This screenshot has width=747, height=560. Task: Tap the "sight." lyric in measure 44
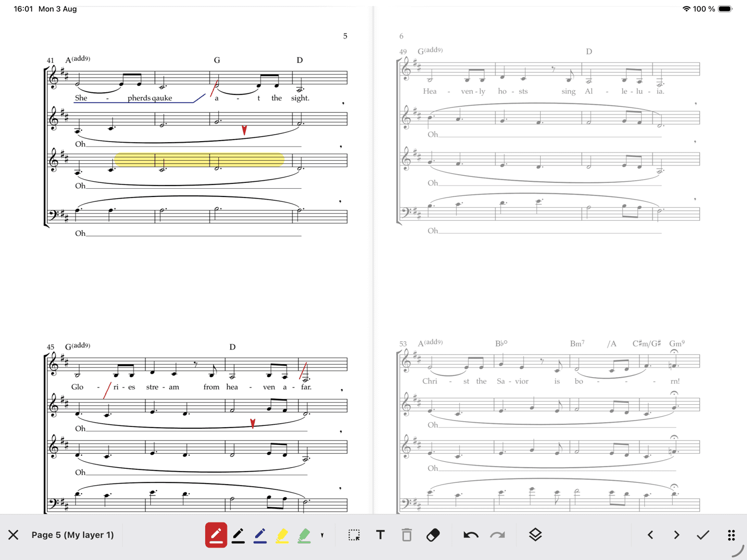[300, 98]
